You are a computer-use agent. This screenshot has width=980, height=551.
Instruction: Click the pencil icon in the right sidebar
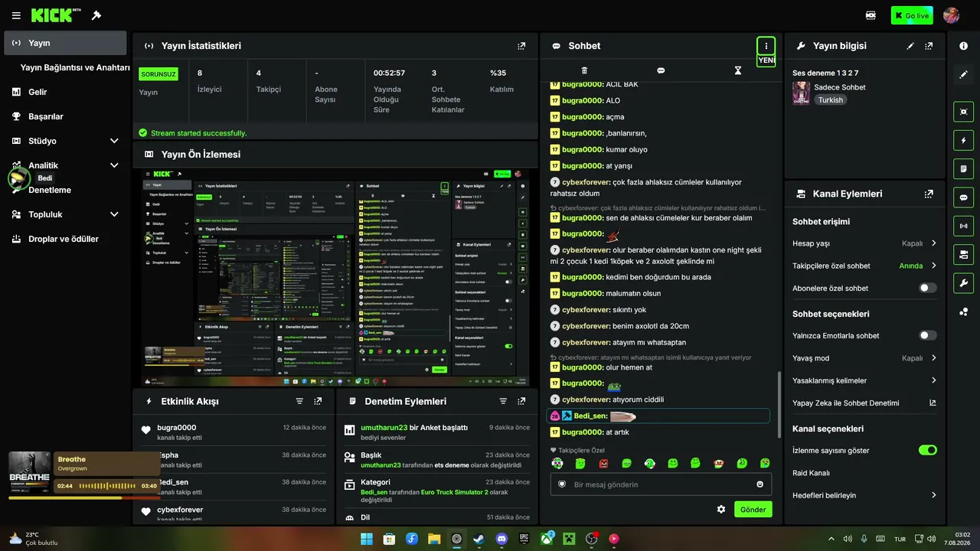point(963,74)
